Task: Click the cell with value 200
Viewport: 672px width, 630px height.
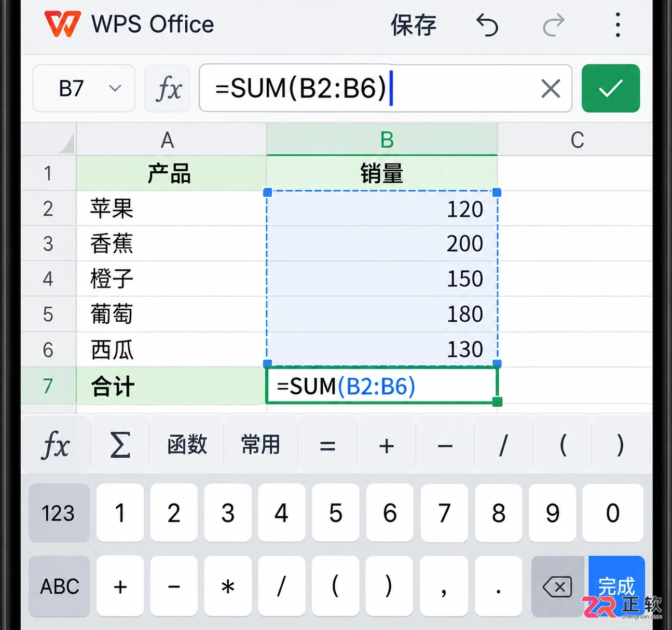Action: click(x=382, y=244)
